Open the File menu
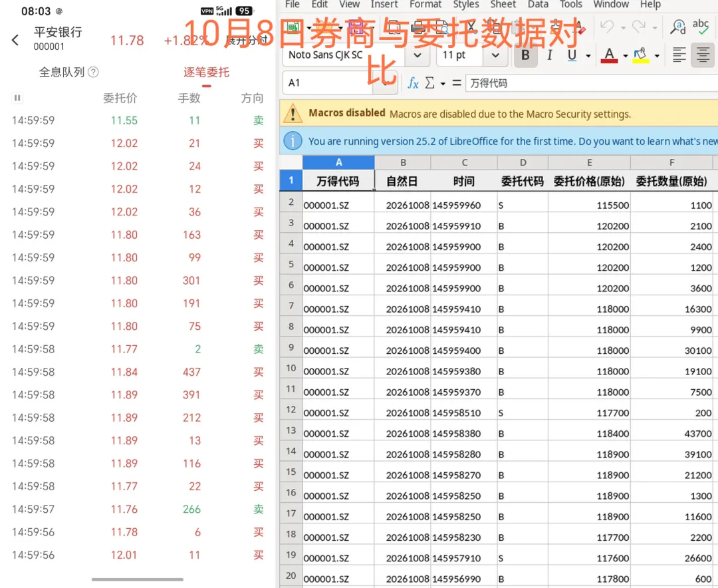 [x=292, y=5]
